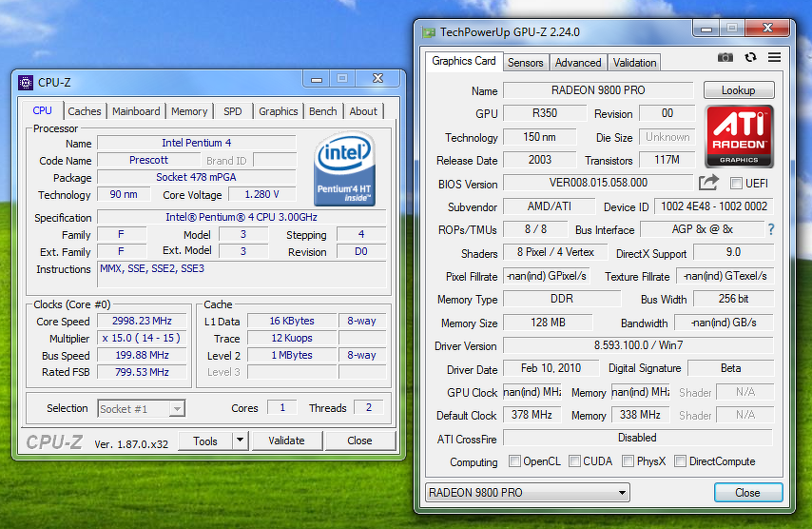Click the Close button in CPU-Z

359,441
